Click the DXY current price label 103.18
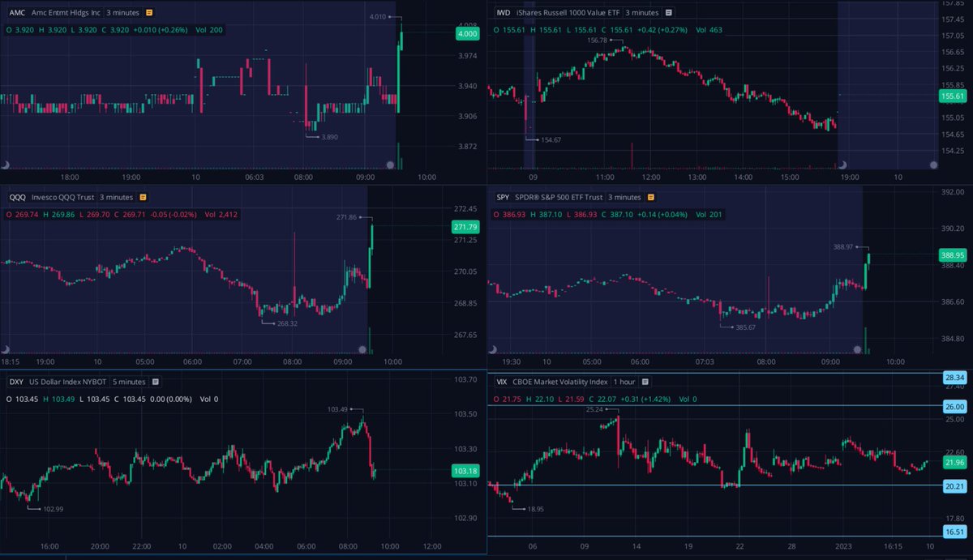This screenshot has width=973, height=560. pos(465,471)
